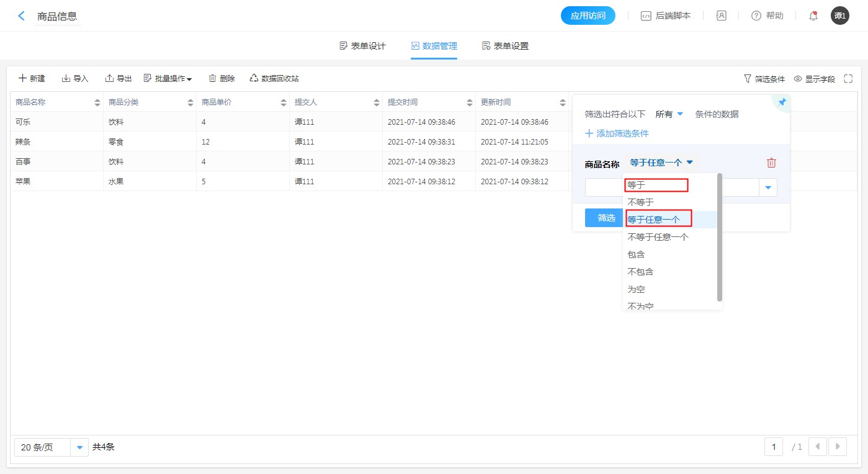Click the 导入 import icon

tap(66, 79)
